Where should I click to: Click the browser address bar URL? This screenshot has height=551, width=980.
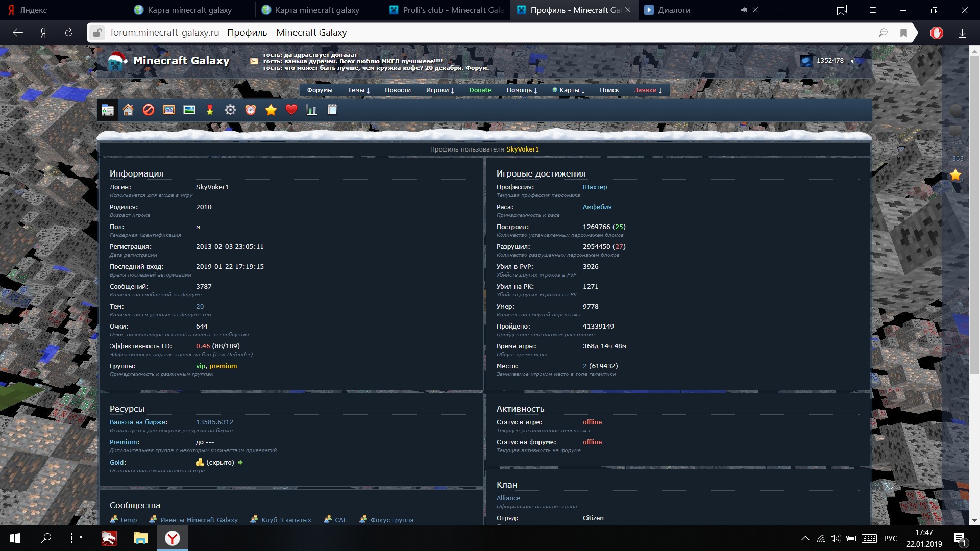(165, 33)
